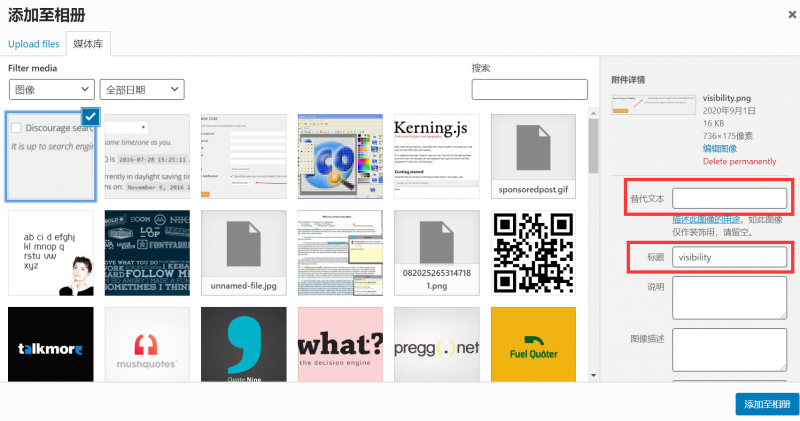This screenshot has height=421, width=800.
Task: Switch to the Upload files tab
Action: click(34, 44)
